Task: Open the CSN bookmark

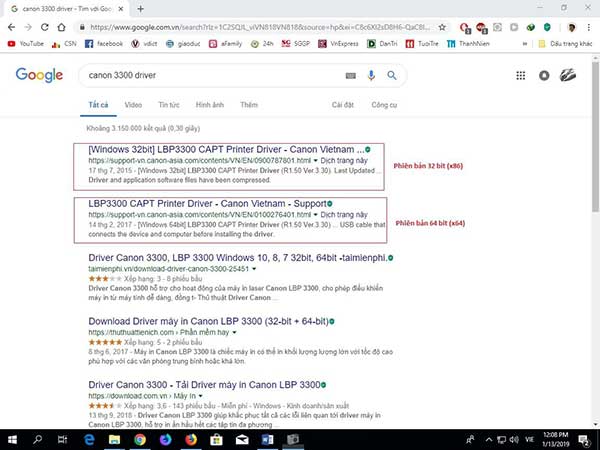Action: [64, 44]
